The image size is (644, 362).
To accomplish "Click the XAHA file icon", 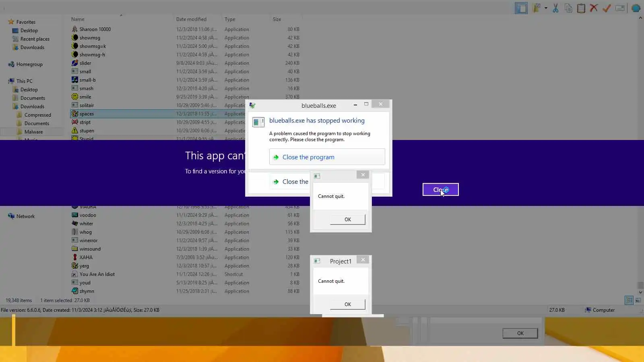I will pyautogui.click(x=75, y=257).
